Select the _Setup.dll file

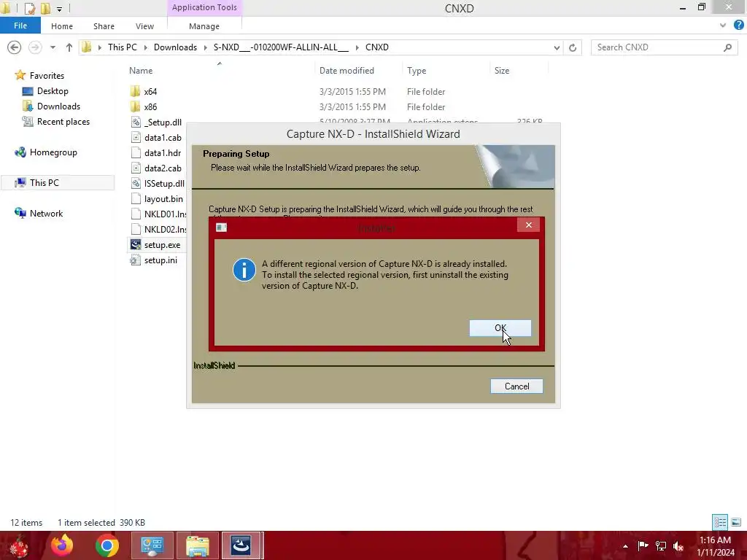coord(156,122)
